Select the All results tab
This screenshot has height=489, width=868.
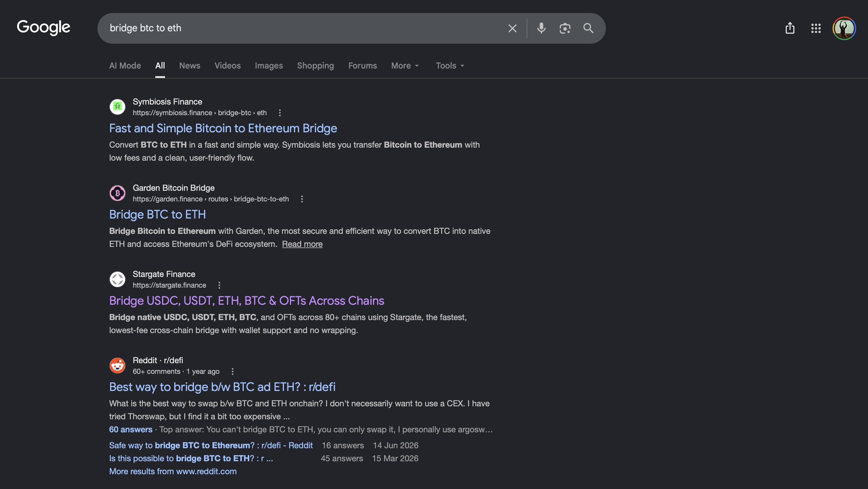[160, 66]
